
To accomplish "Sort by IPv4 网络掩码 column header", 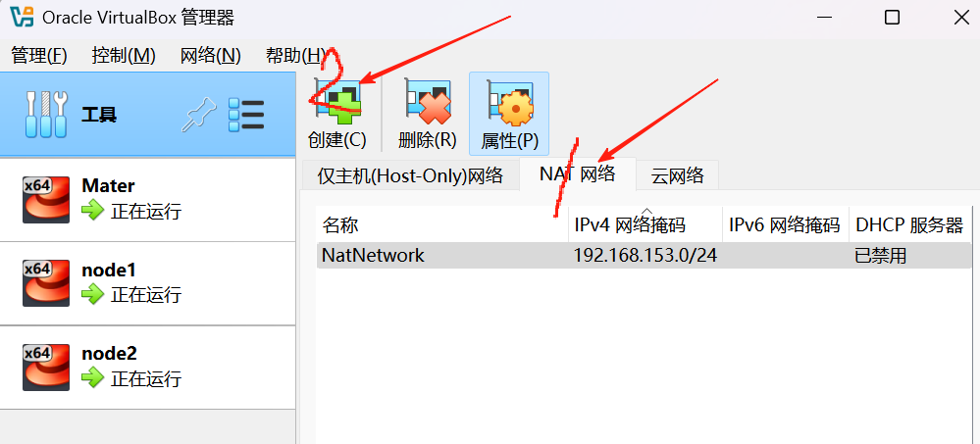I will click(x=645, y=224).
